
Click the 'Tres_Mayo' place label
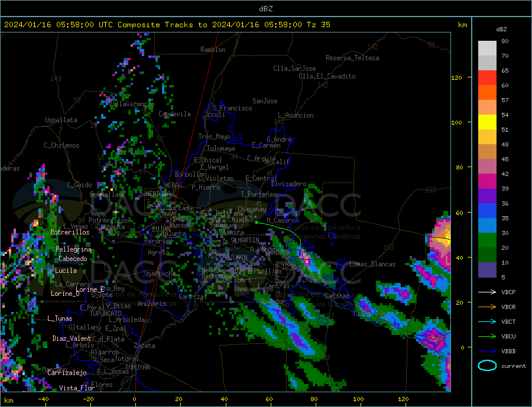(x=215, y=136)
